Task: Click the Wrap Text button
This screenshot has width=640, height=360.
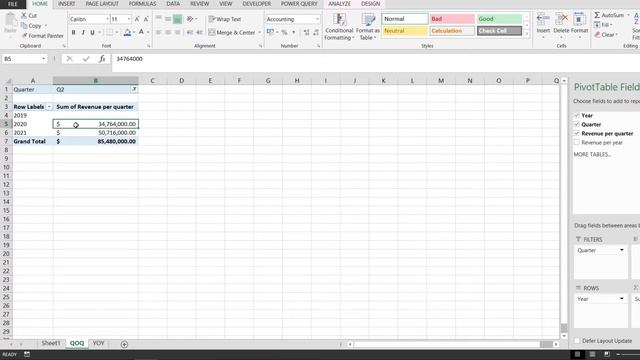Action: coord(225,19)
